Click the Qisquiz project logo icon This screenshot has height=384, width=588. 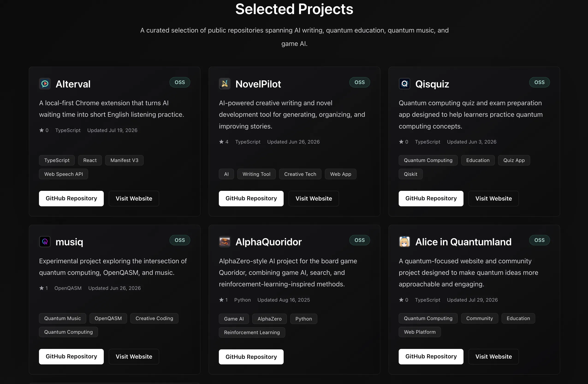click(x=404, y=84)
